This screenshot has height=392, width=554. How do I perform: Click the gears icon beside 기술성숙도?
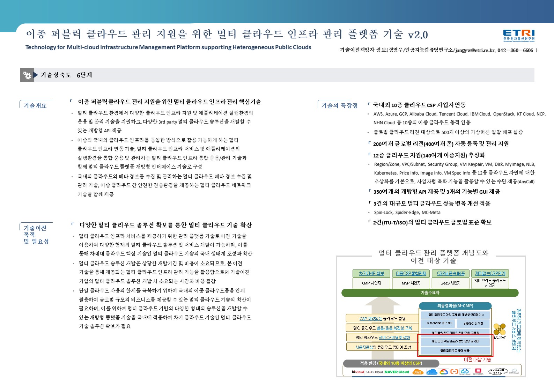coord(27,75)
